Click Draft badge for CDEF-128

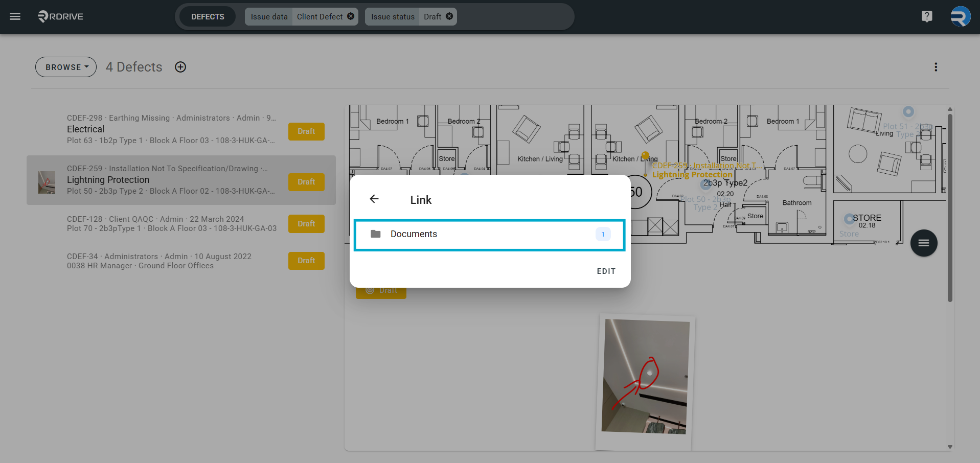306,224
